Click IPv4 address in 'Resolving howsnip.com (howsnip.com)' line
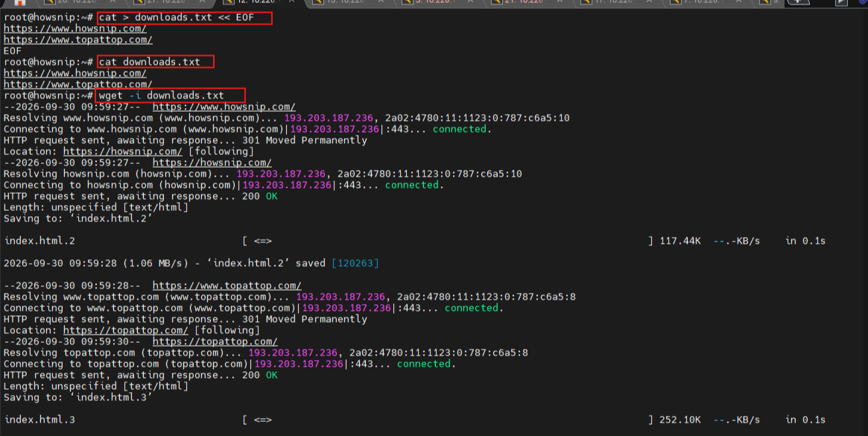 click(x=281, y=174)
